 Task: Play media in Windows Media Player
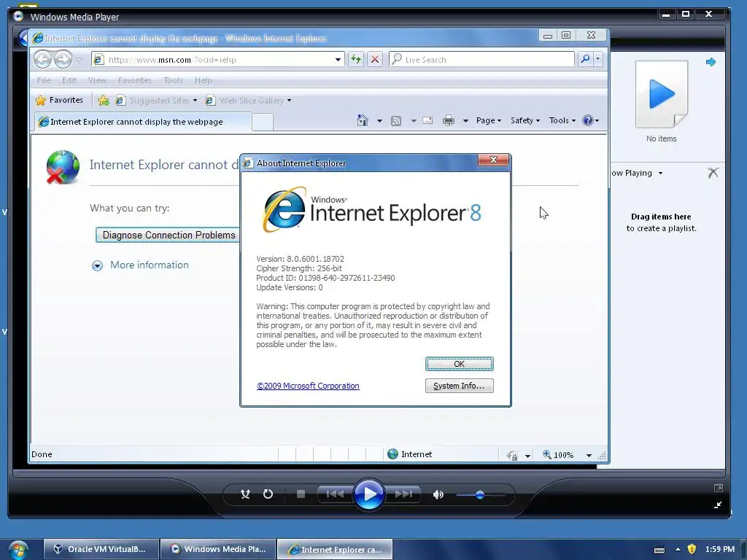368,494
